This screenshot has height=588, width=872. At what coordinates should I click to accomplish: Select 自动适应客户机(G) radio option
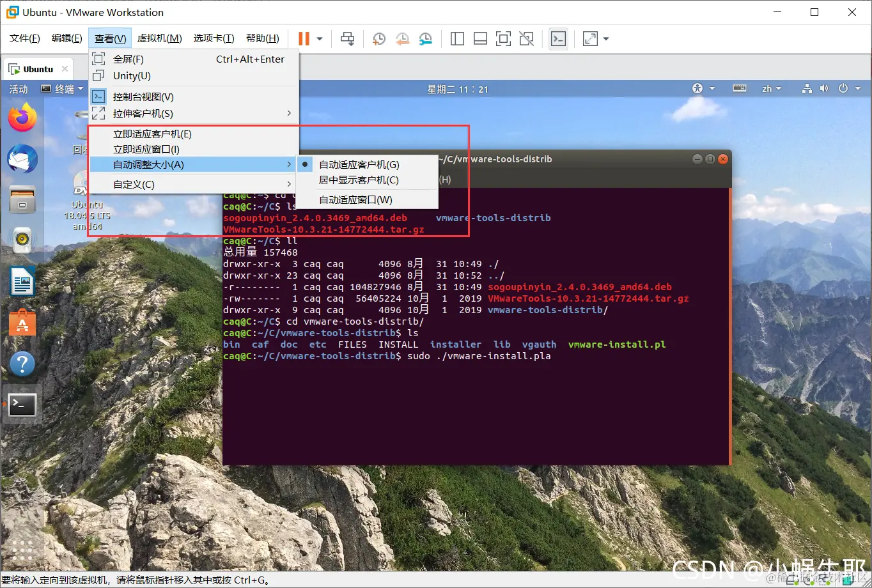368,164
